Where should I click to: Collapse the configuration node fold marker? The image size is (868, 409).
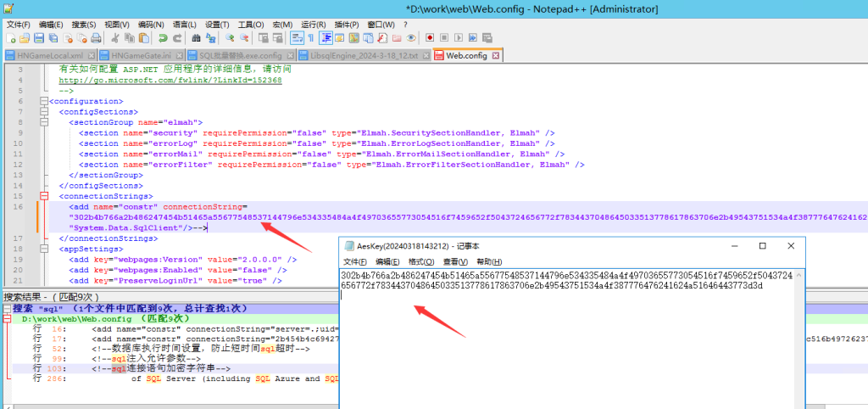pos(43,101)
